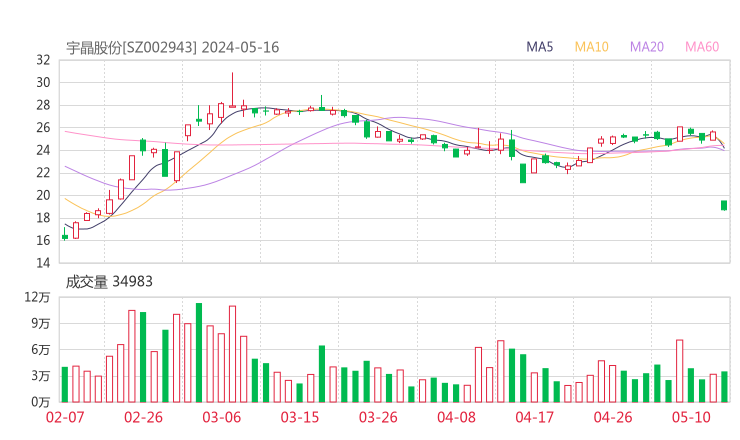Select the last green volume bar on the right

[x=724, y=387]
